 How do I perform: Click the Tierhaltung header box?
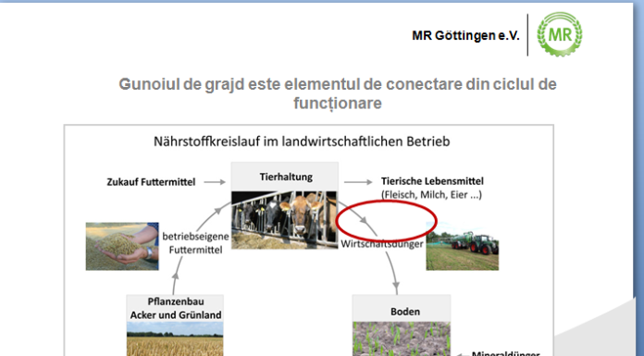point(285,177)
